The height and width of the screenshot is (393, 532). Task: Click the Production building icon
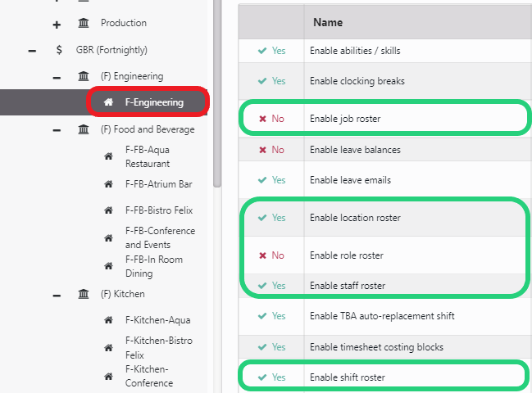[x=84, y=23]
